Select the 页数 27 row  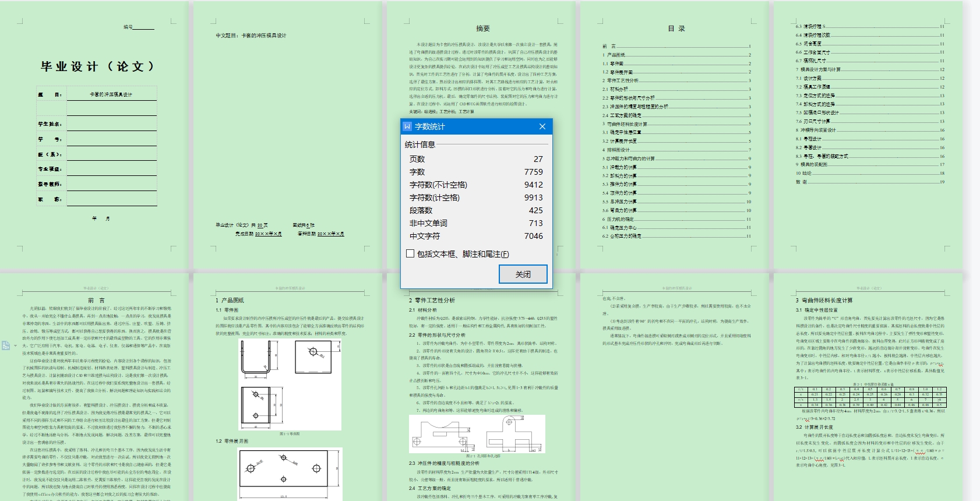pyautogui.click(x=476, y=159)
